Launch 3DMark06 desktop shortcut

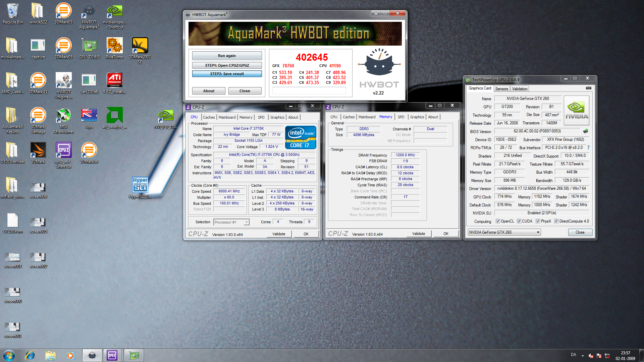(x=89, y=153)
